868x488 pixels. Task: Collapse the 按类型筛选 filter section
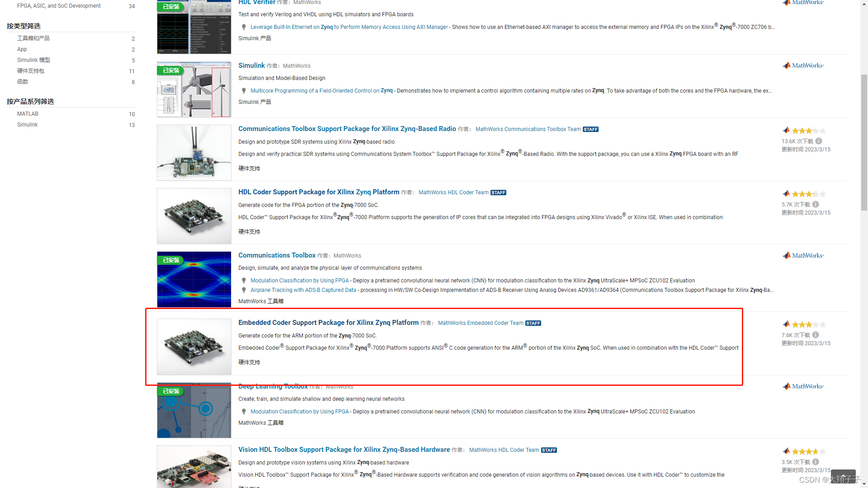[24, 26]
